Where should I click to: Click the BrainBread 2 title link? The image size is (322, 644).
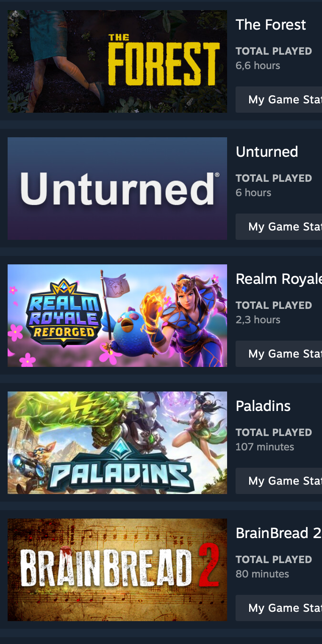tap(278, 533)
